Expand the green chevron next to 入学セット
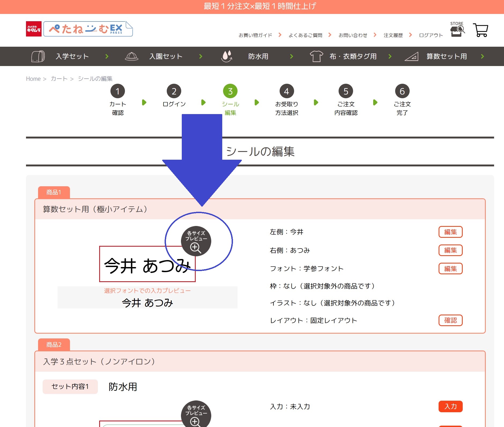Viewport: 504px width, 427px height. (107, 56)
